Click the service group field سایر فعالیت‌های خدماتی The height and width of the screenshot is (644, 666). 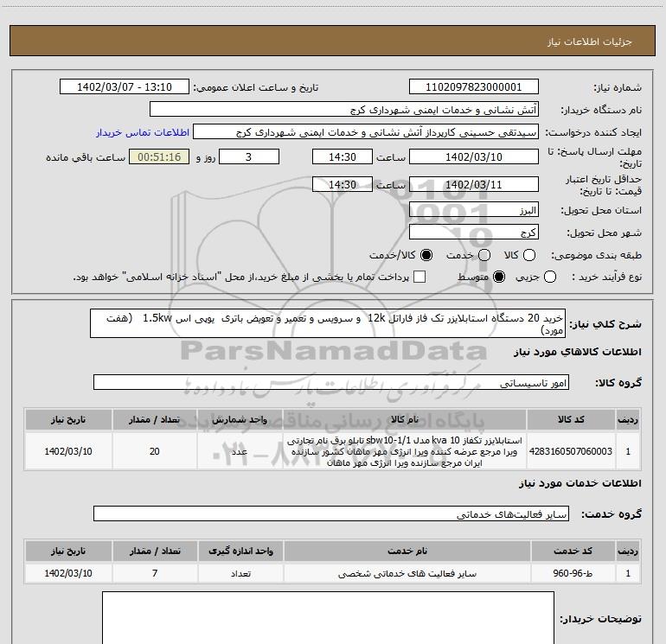pos(331,513)
